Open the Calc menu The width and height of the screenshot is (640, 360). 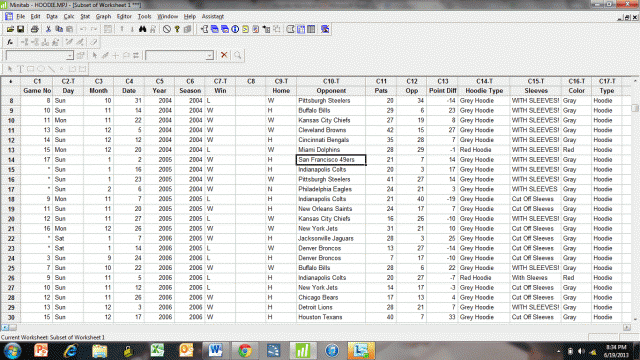coord(69,16)
